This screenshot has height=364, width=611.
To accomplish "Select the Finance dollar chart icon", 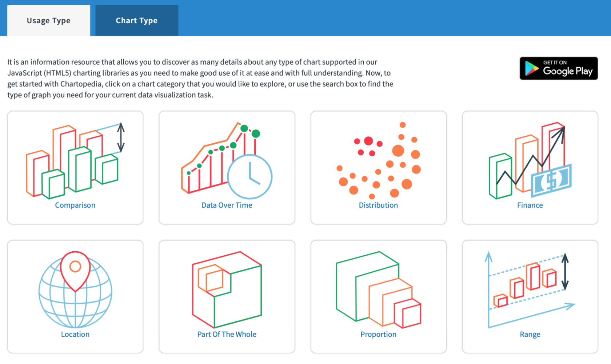I will click(529, 160).
